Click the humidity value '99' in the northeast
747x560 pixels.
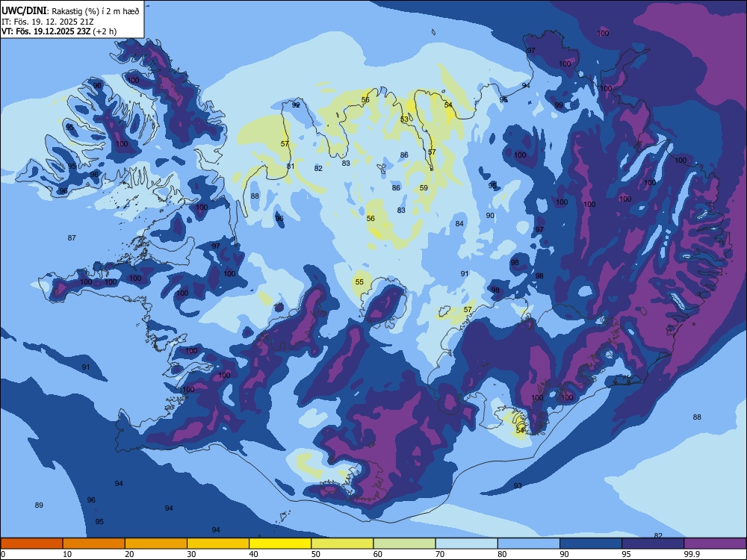click(559, 105)
